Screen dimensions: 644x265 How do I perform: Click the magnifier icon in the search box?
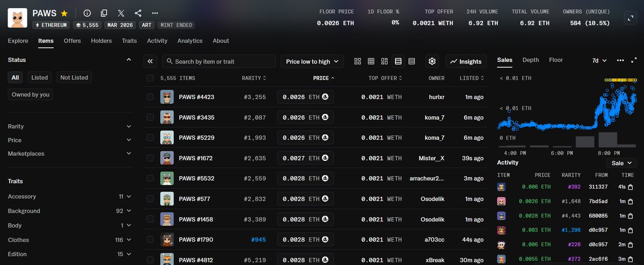click(169, 62)
